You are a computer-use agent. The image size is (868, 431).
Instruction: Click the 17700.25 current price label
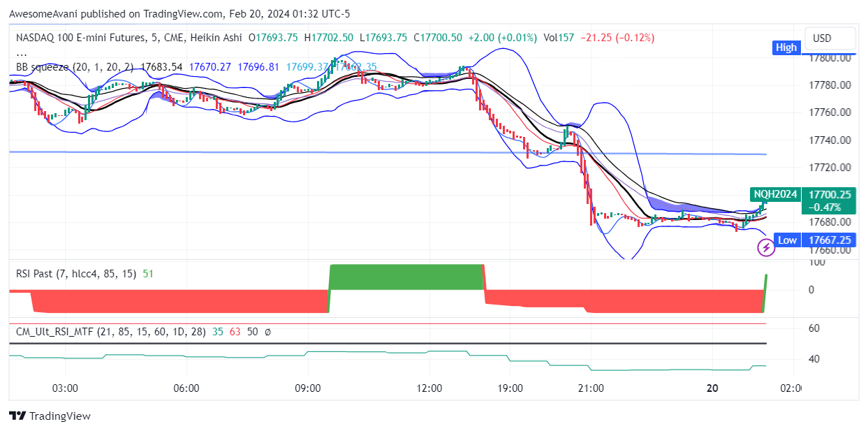pos(830,194)
